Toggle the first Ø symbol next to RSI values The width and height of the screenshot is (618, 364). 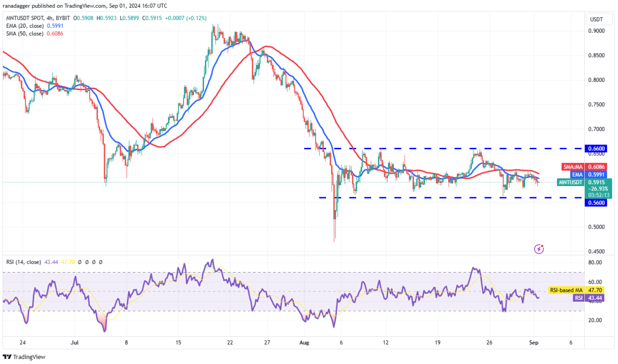click(x=79, y=262)
